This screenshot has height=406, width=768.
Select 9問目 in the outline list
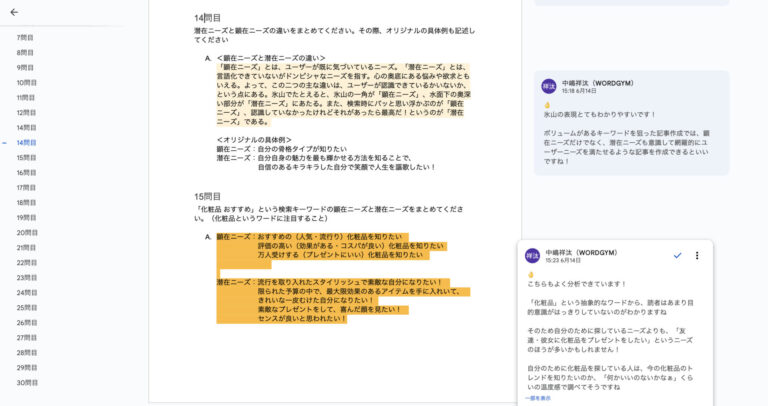pos(25,68)
